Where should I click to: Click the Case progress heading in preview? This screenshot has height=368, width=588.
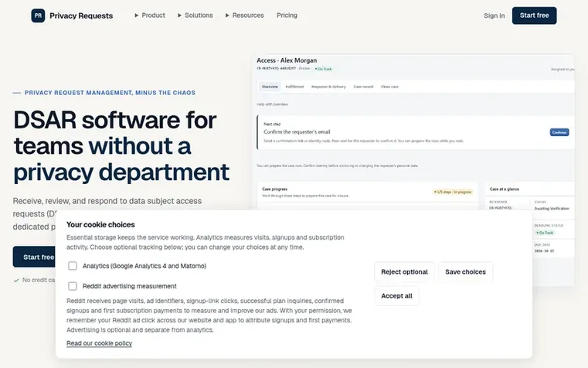[274, 189]
